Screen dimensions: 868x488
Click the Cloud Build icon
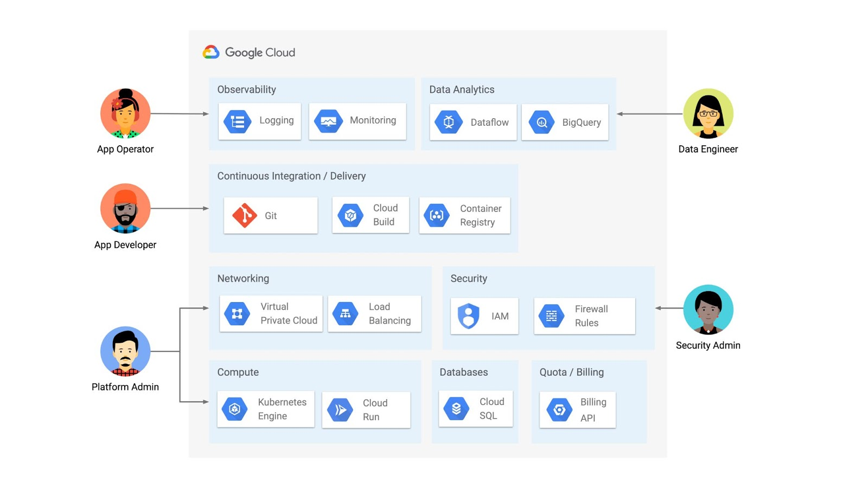click(350, 216)
